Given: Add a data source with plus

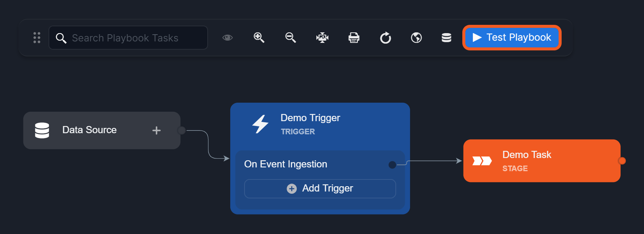Looking at the screenshot, I should [x=156, y=131].
